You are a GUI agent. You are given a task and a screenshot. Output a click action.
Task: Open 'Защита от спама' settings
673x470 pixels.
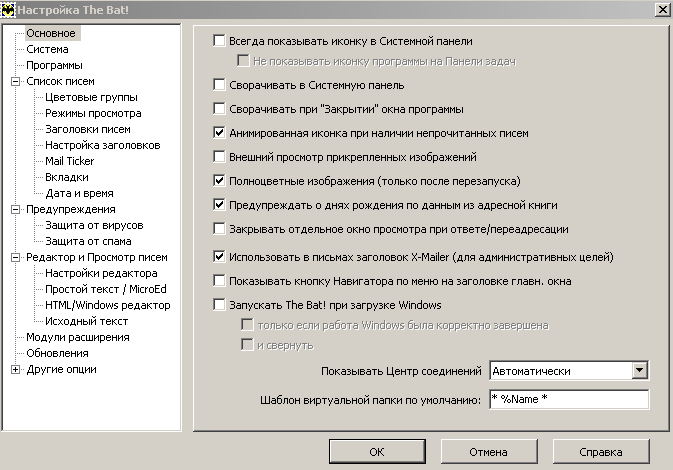coord(88,241)
